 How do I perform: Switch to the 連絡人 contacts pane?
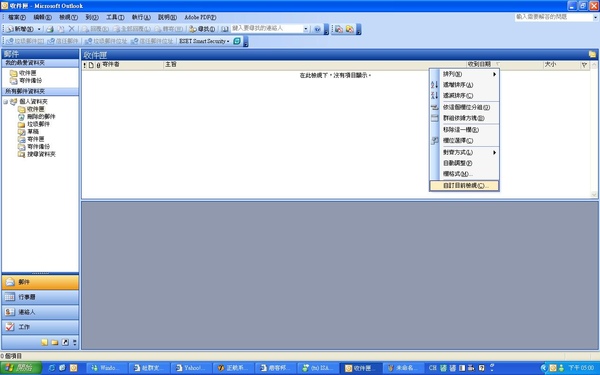pyautogui.click(x=40, y=312)
